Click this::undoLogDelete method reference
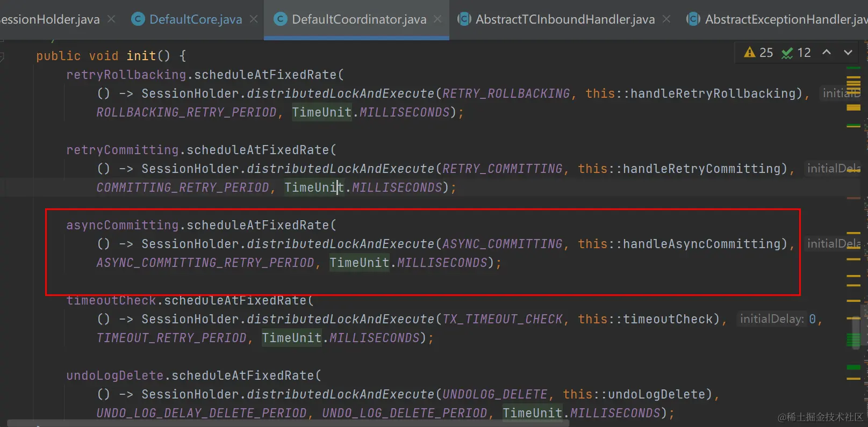868x427 pixels. (634, 394)
